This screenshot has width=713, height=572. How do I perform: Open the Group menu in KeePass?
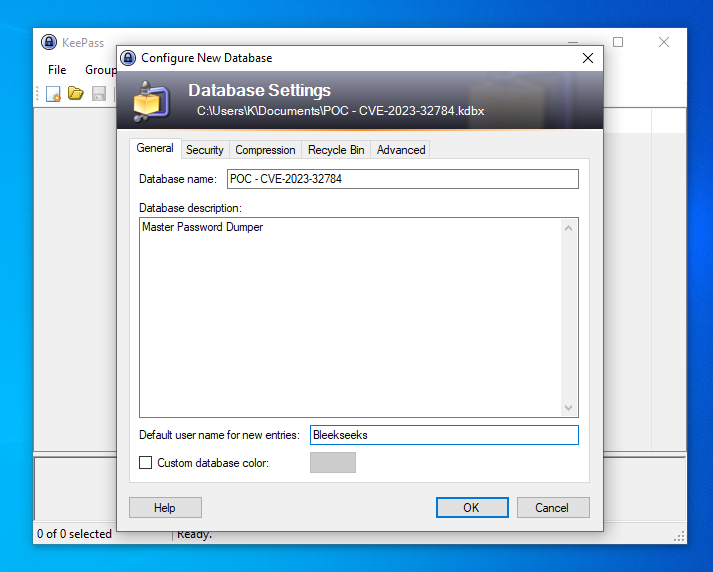pos(101,70)
